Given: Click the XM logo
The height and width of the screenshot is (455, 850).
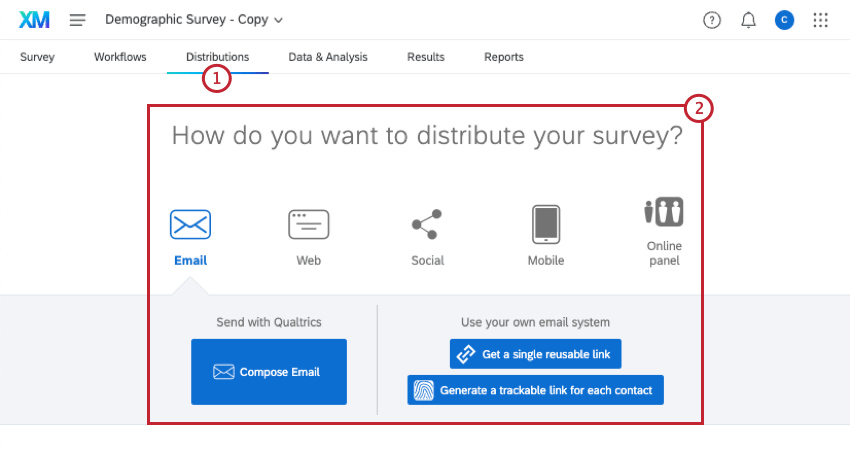Looking at the screenshot, I should [34, 20].
